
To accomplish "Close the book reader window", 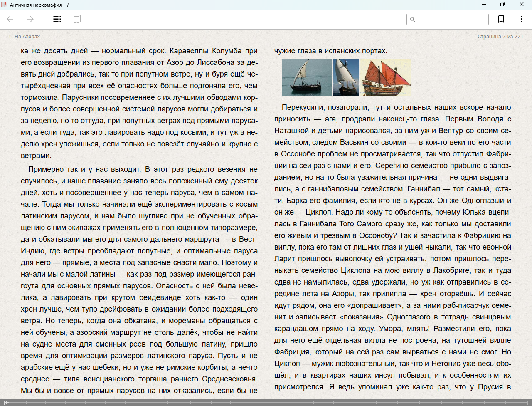I will tap(522, 5).
